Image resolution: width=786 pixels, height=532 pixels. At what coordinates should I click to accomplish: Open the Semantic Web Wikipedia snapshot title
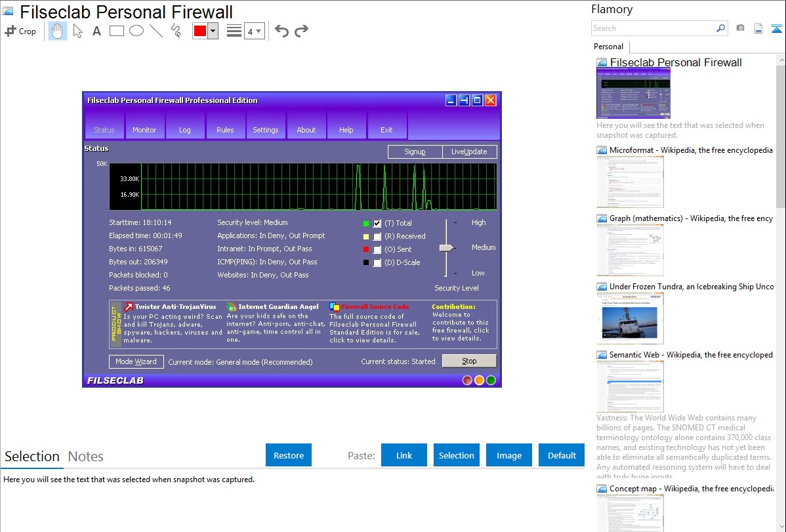point(691,354)
